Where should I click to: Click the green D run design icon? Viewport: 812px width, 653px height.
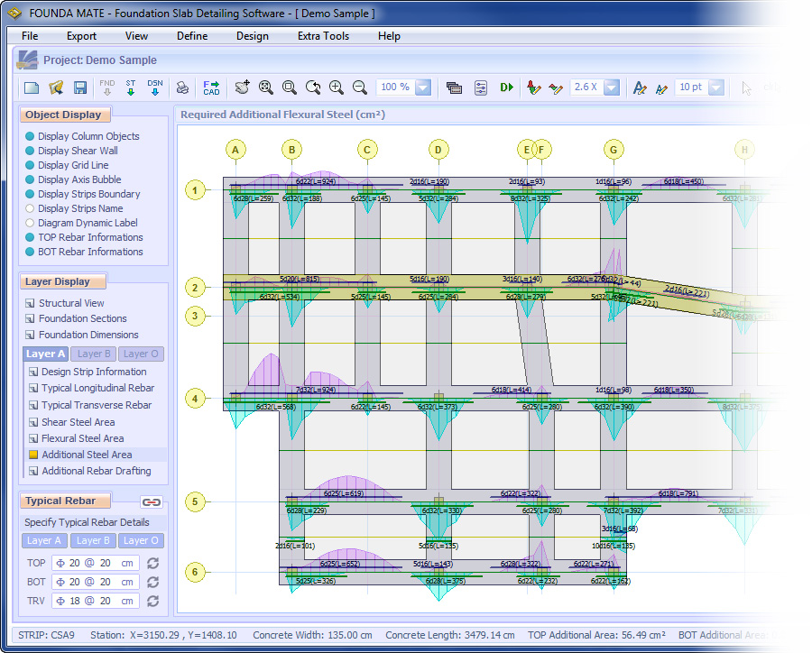click(506, 87)
